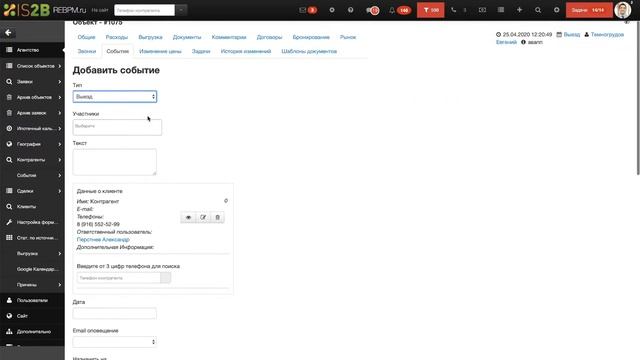Delete client with the trash icon
This screenshot has height=360, width=640.
coord(218,217)
